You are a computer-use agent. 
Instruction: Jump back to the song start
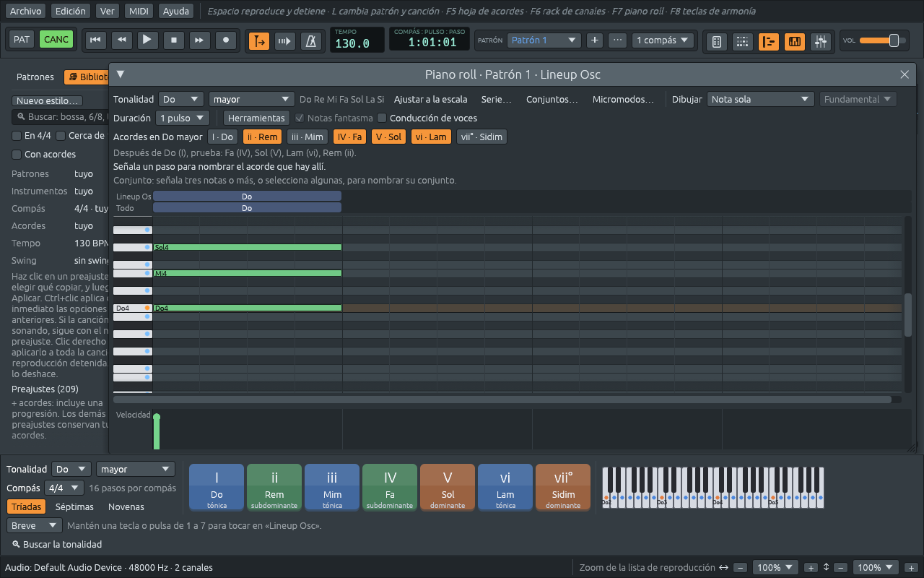pos(95,40)
